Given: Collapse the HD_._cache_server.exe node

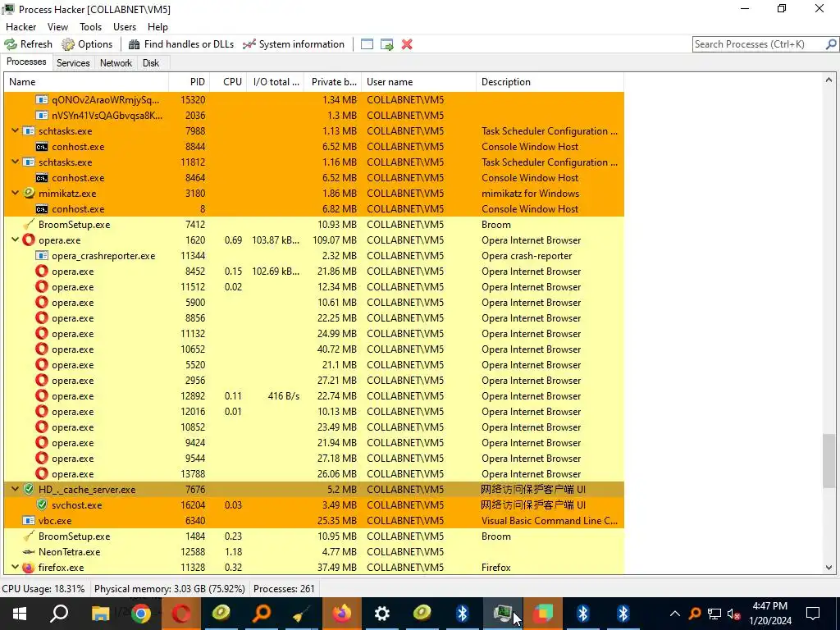Looking at the screenshot, I should (15, 489).
